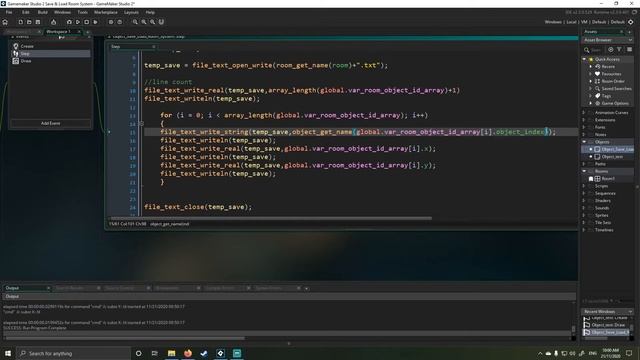This screenshot has width=640, height=360.
Task: Click the filter icon in Asset Browser
Action: coord(619,49)
